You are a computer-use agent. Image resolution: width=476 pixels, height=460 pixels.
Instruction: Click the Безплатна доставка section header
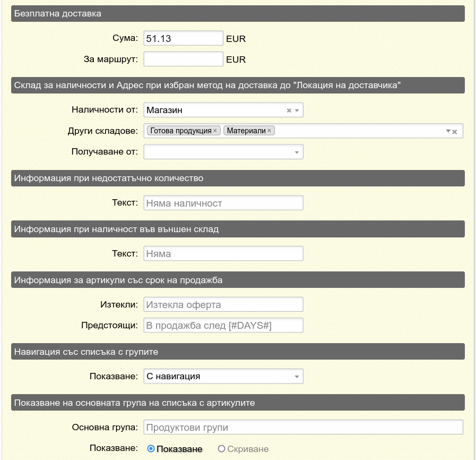pos(238,13)
